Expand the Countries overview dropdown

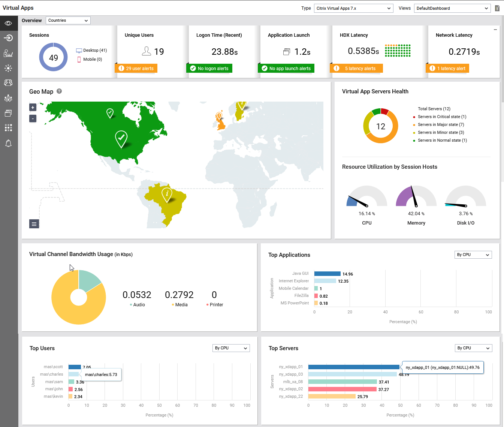pyautogui.click(x=68, y=21)
